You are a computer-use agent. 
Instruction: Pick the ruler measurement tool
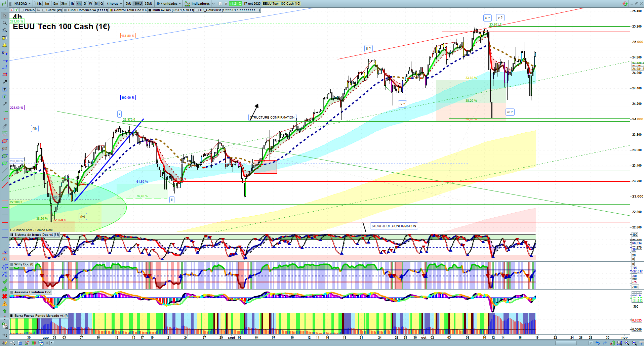coord(4,126)
